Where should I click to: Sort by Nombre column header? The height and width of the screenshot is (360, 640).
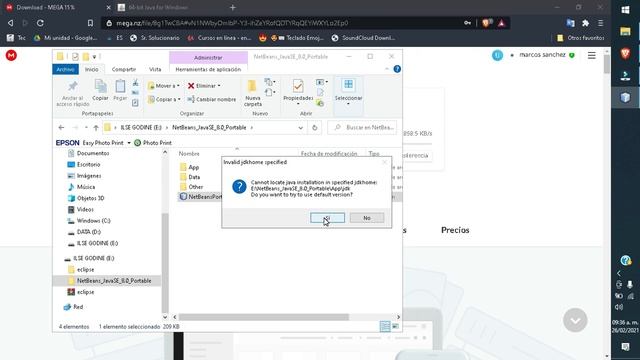coord(189,154)
